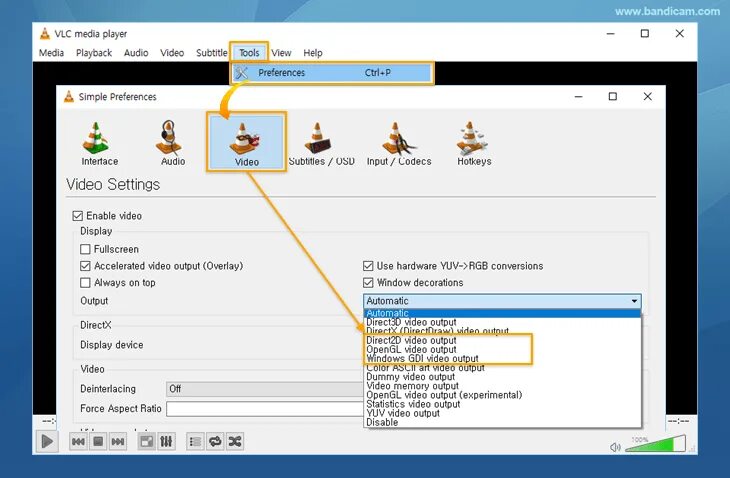
Task: Close the Simple Preferences dialog
Action: pyautogui.click(x=647, y=96)
